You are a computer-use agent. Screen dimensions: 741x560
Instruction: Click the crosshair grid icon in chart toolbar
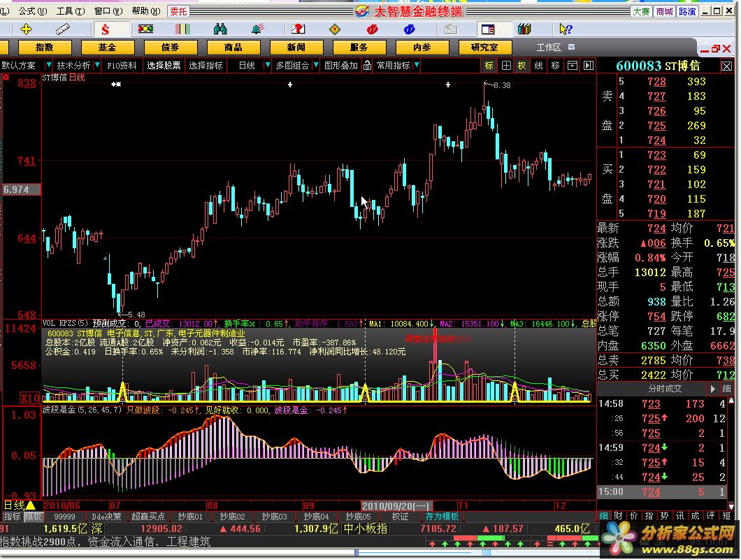506,66
